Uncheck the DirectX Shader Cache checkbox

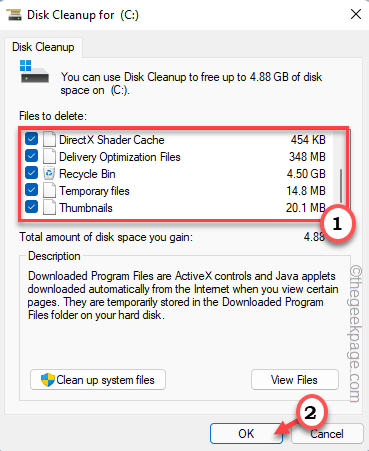click(x=31, y=139)
